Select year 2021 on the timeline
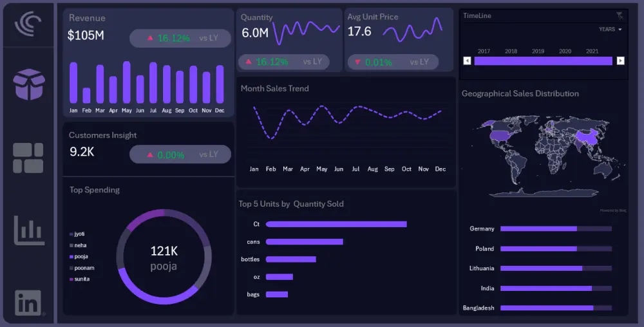Image resolution: width=644 pixels, height=327 pixels. 592,51
